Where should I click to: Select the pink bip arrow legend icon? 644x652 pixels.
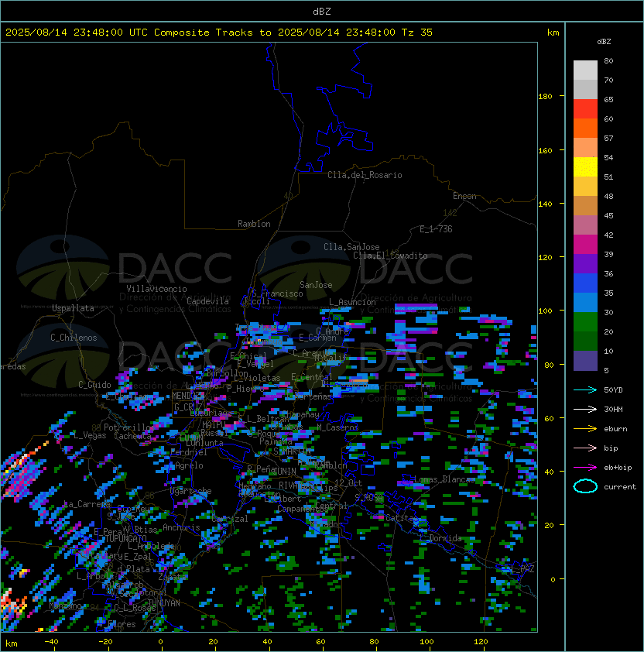tap(585, 448)
